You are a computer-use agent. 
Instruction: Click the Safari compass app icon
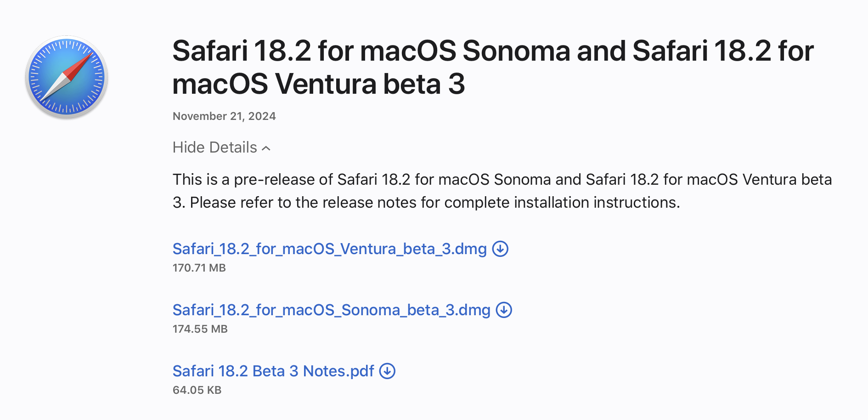tap(67, 77)
